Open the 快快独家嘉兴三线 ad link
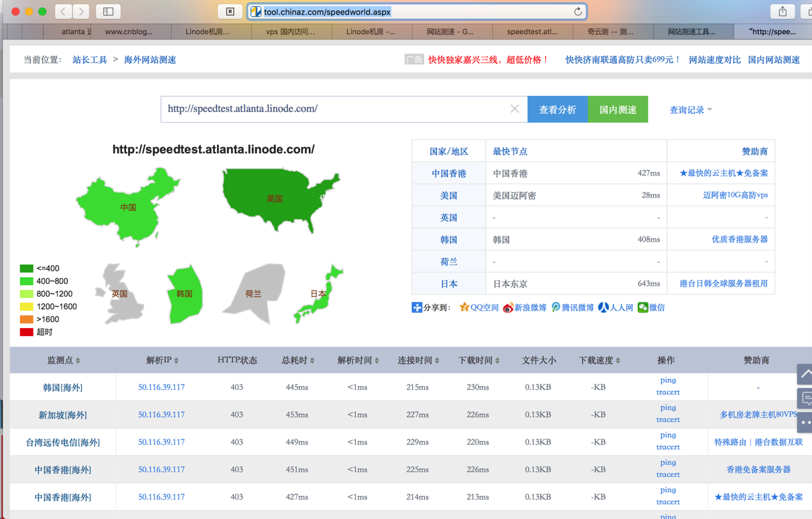Image resolution: width=812 pixels, height=519 pixels. coord(488,60)
